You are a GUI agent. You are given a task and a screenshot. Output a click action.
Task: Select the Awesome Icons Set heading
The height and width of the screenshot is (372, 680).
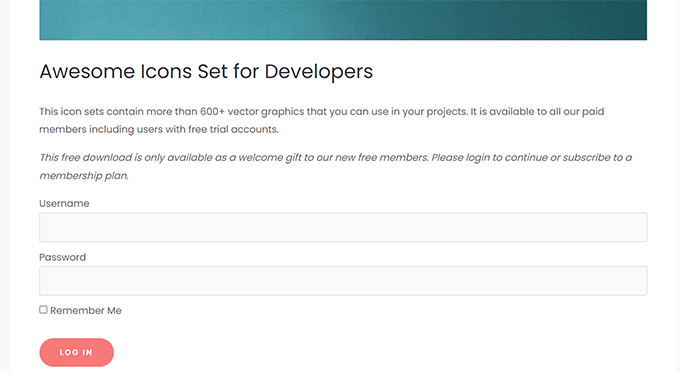(206, 72)
